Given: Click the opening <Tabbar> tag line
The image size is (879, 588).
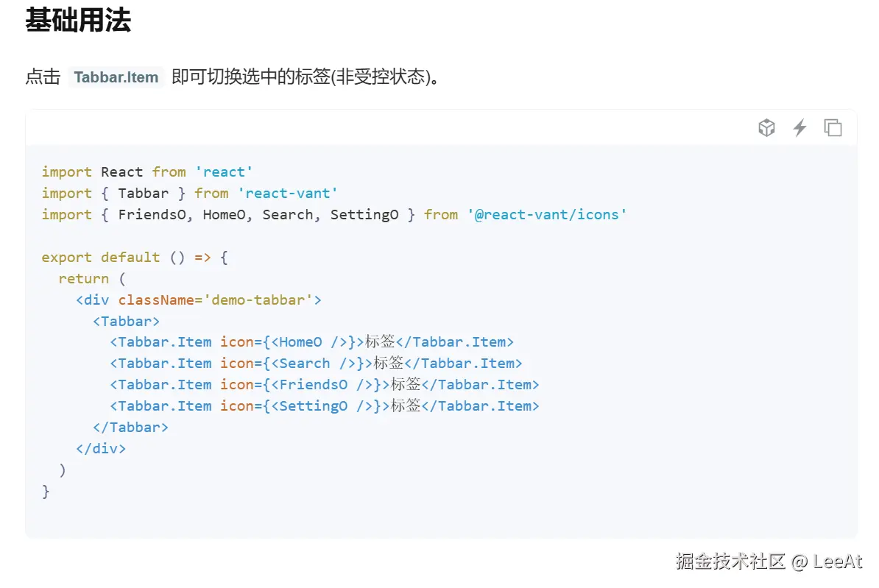Looking at the screenshot, I should (x=126, y=321).
